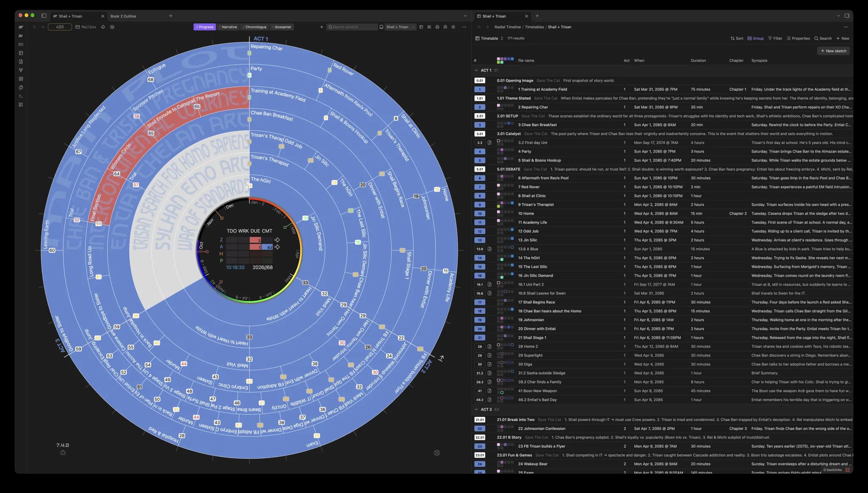Screen dimensions: 868x493
Task: Click the New sketch button
Action: pos(833,51)
